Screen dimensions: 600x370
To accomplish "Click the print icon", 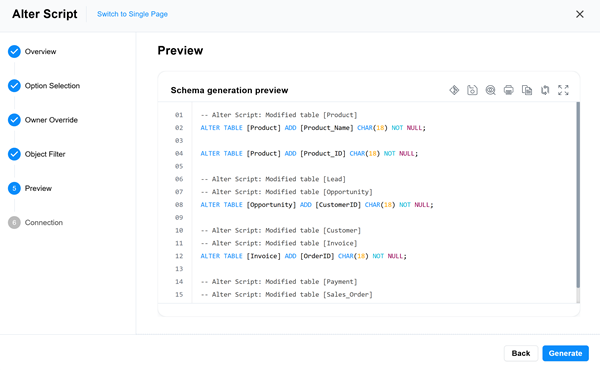I will [x=509, y=90].
